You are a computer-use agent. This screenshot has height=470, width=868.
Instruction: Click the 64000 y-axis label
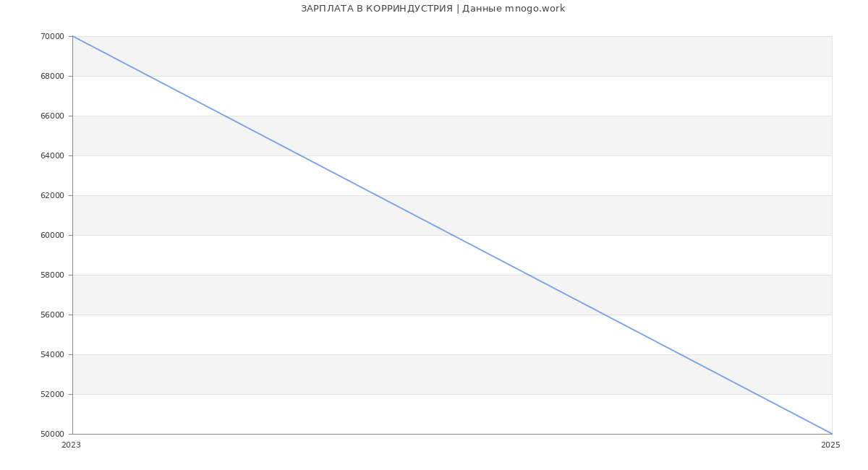tap(52, 155)
